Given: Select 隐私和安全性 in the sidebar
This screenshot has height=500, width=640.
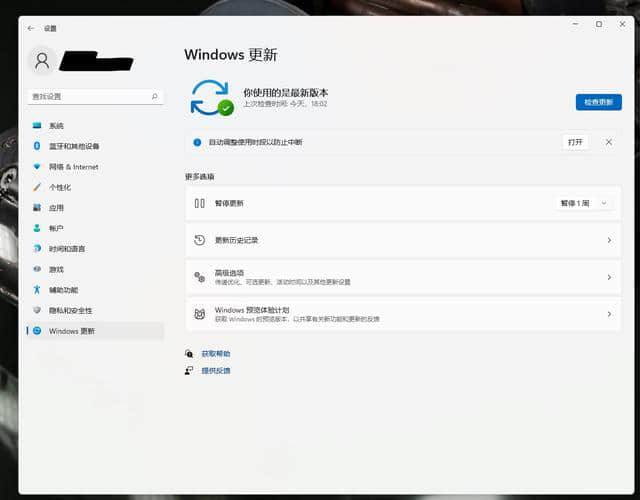Looking at the screenshot, I should tap(96, 310).
